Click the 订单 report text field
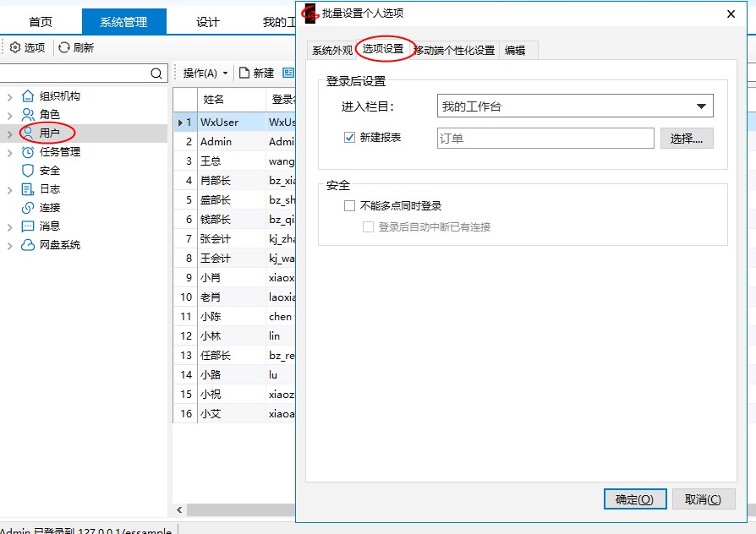This screenshot has height=534, width=756. coord(545,139)
